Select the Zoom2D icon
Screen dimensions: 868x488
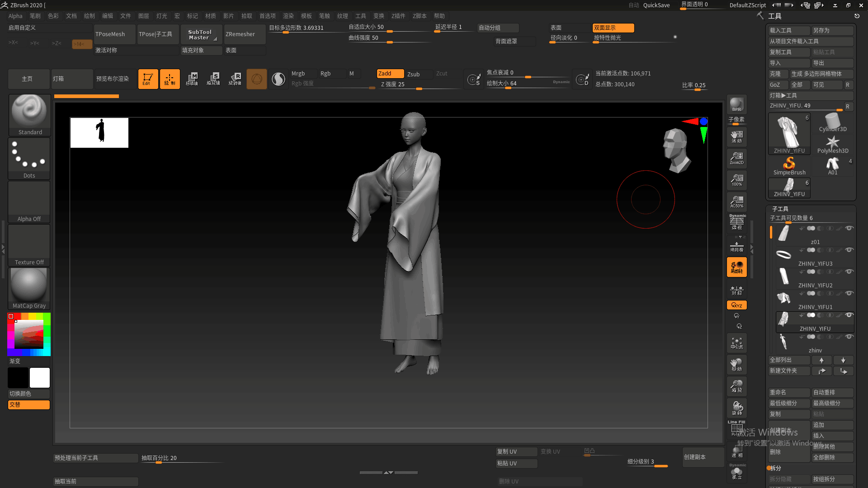tap(736, 158)
